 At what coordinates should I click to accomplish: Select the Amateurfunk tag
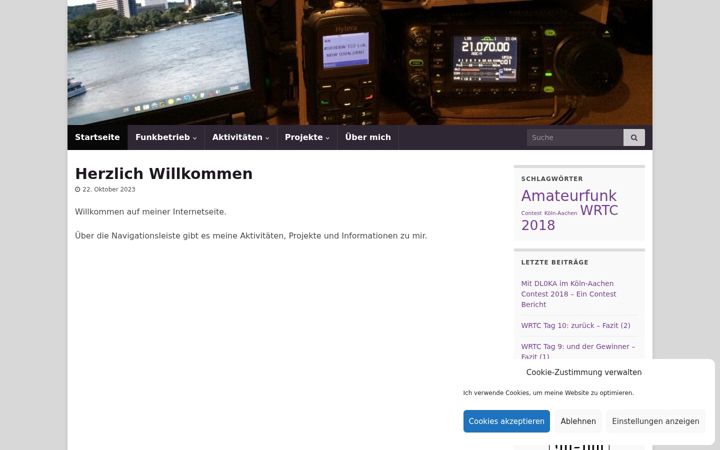coord(568,196)
